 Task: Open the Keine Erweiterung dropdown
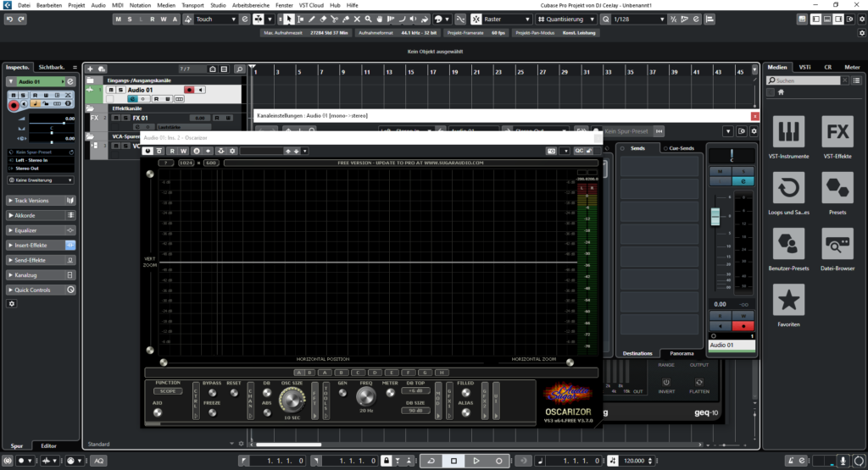41,180
